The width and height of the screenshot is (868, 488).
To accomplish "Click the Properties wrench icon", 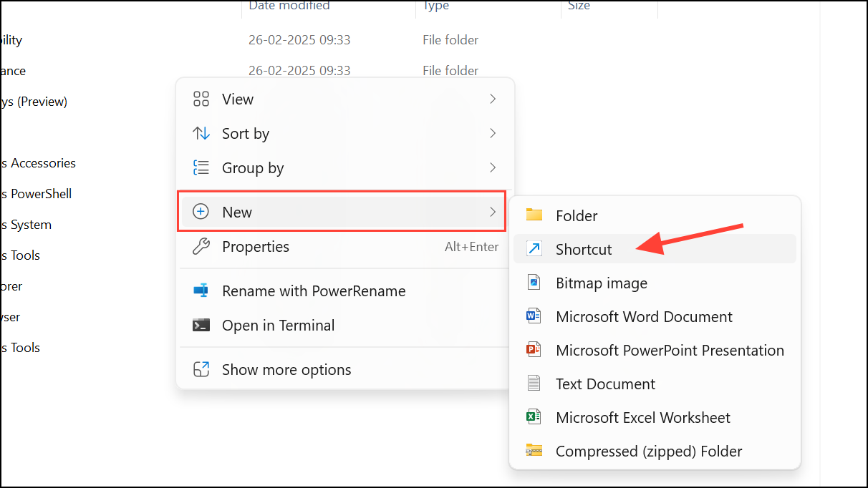I will coord(201,247).
